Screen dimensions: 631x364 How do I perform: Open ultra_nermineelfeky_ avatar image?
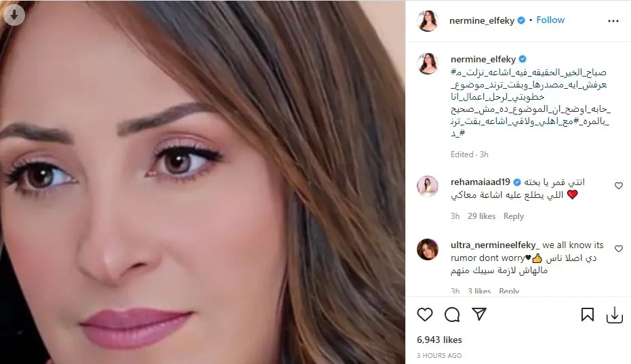tap(428, 249)
